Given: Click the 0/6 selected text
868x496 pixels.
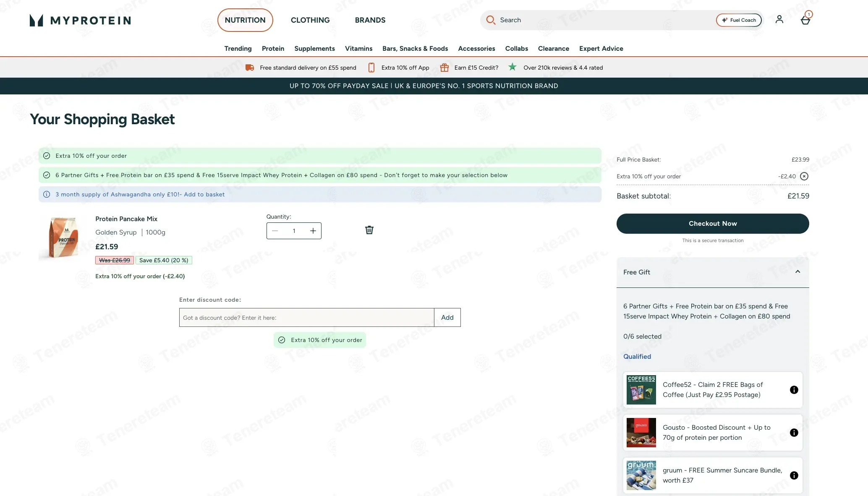Looking at the screenshot, I should (x=642, y=337).
